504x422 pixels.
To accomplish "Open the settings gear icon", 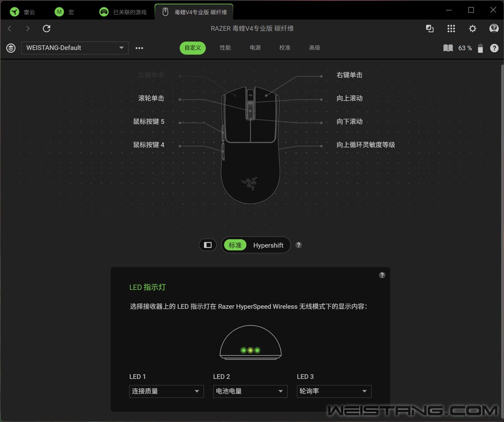I will tap(472, 29).
